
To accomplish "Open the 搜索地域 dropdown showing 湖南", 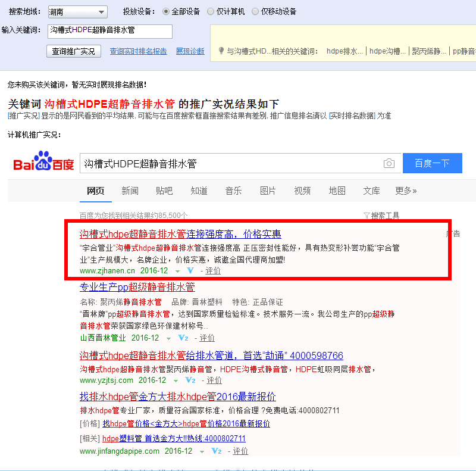I will click(78, 12).
